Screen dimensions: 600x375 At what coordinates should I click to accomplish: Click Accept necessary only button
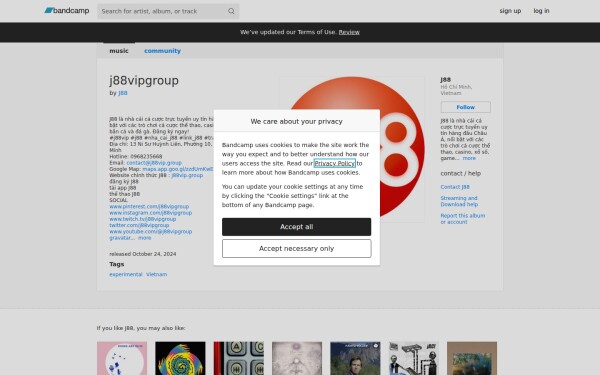point(297,248)
